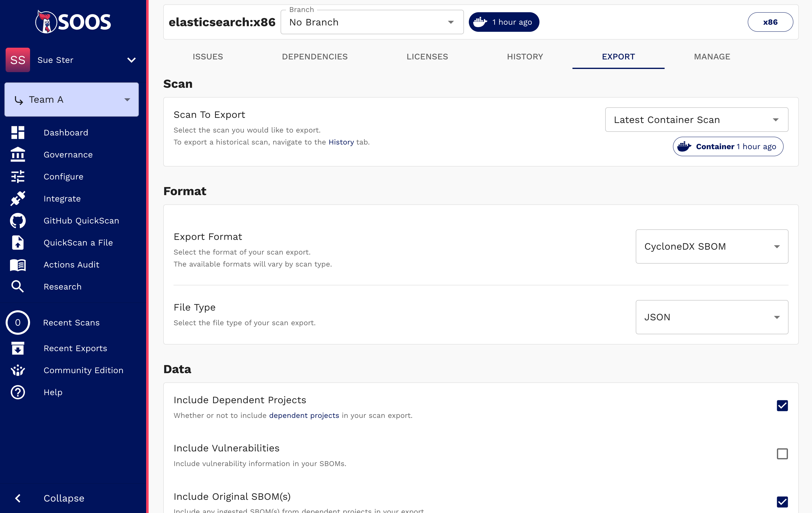Click the Dashboard grid icon
This screenshot has height=513, width=812.
tap(18, 133)
